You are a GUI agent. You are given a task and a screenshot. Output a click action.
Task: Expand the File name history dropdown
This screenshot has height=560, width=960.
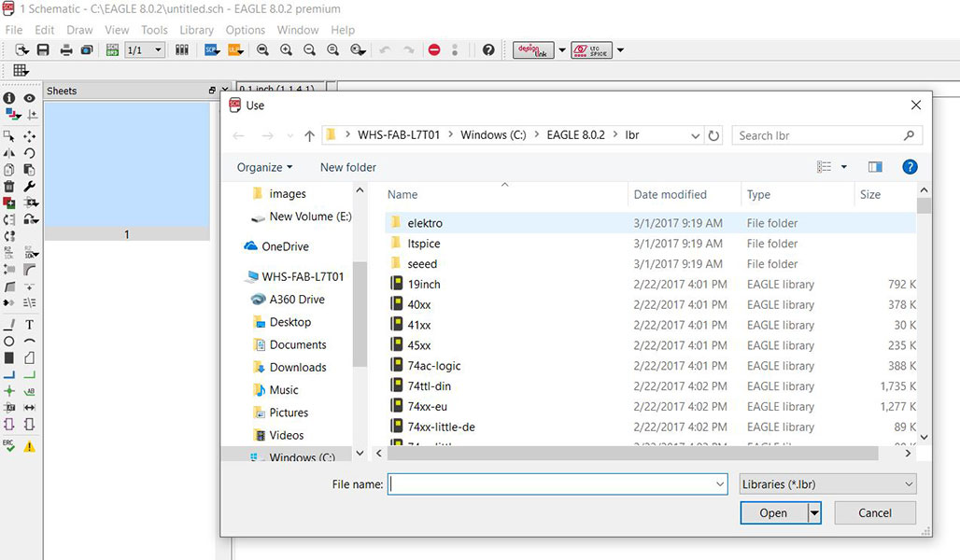tap(719, 484)
